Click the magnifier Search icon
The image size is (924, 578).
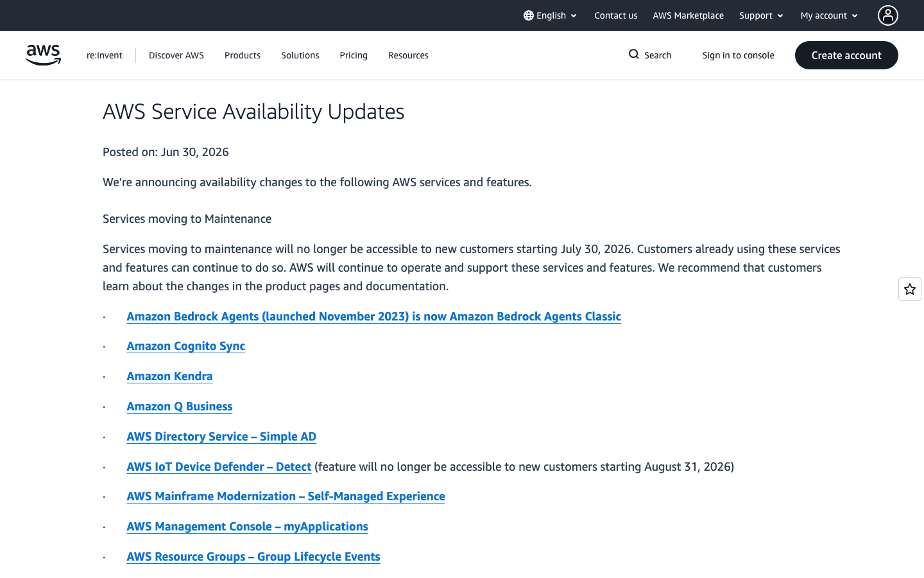(634, 55)
